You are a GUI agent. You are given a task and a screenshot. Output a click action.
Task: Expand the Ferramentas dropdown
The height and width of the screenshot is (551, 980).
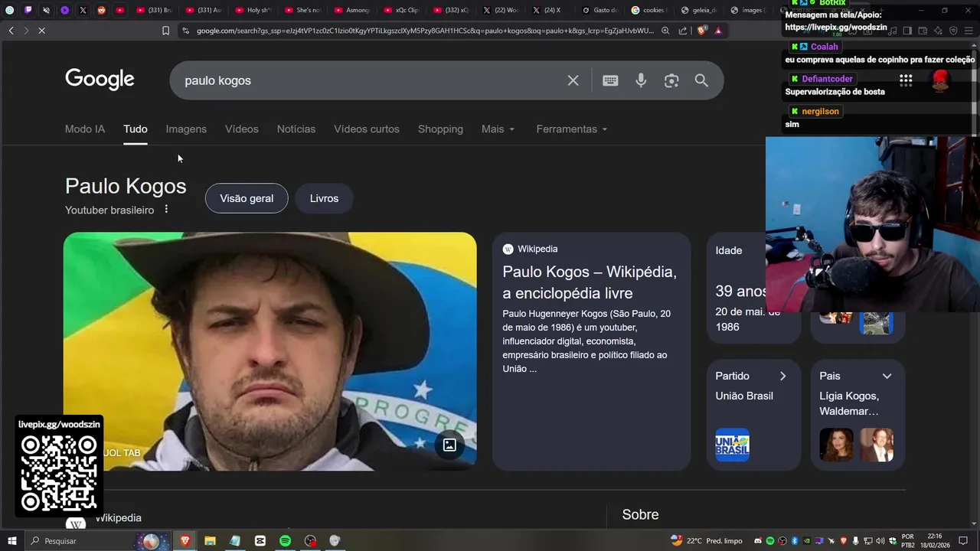(572, 129)
